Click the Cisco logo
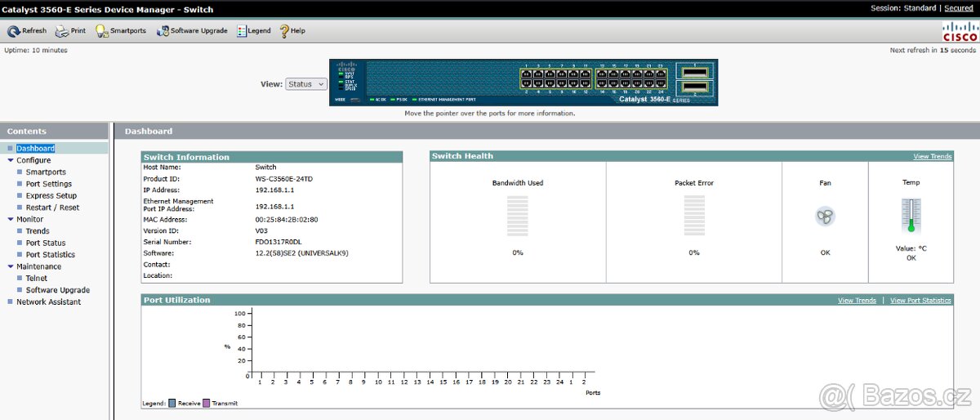 [x=960, y=31]
